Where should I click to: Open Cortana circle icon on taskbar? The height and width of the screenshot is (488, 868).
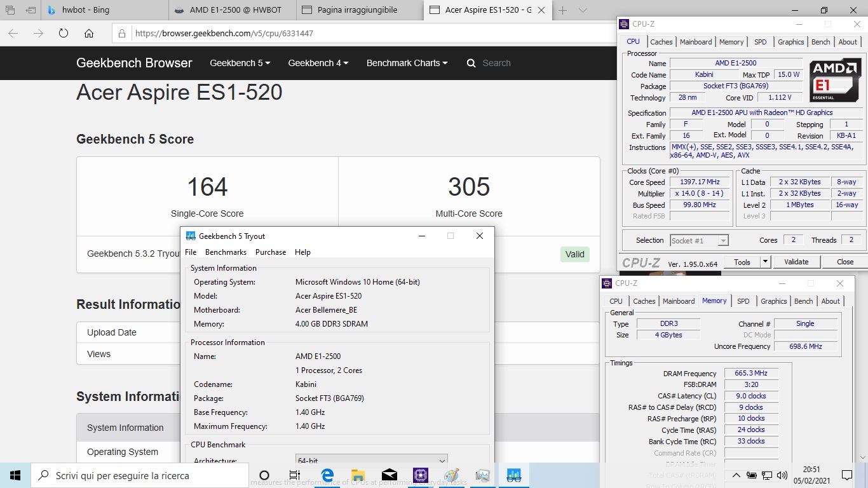(265, 475)
